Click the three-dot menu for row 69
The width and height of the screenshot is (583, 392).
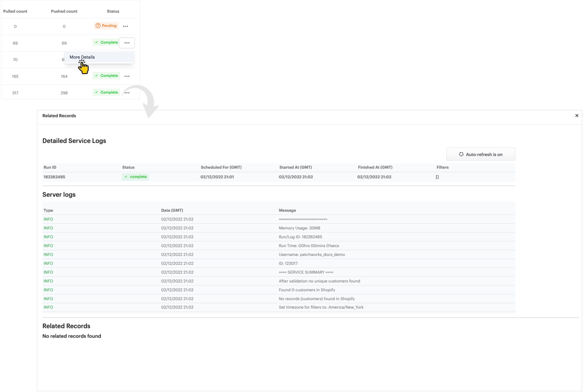[127, 43]
